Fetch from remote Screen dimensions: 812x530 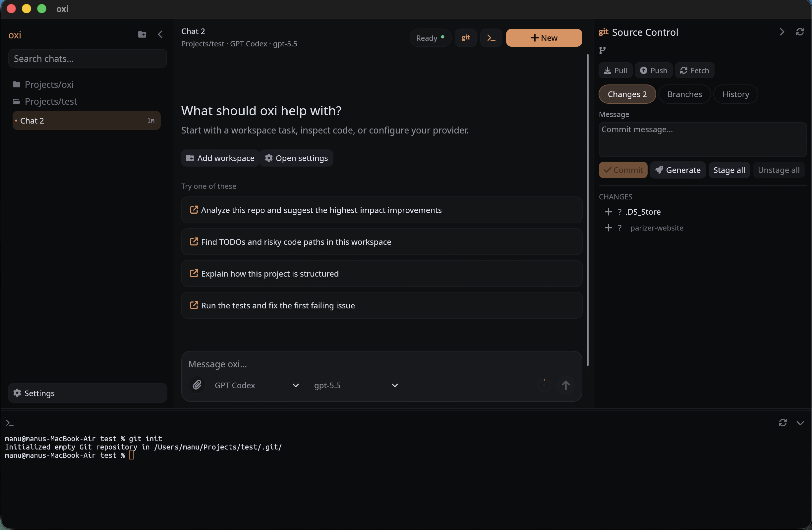(x=694, y=71)
